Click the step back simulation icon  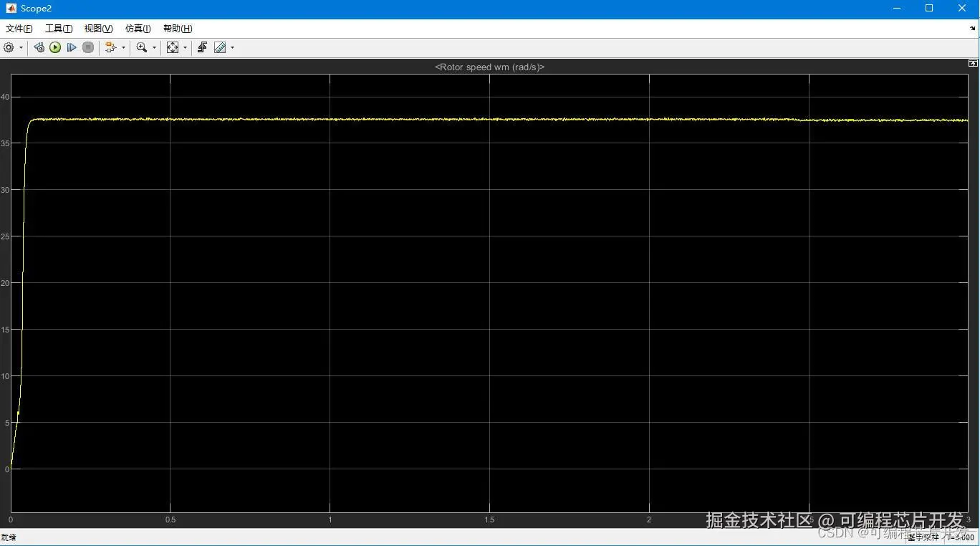pyautogui.click(x=39, y=47)
